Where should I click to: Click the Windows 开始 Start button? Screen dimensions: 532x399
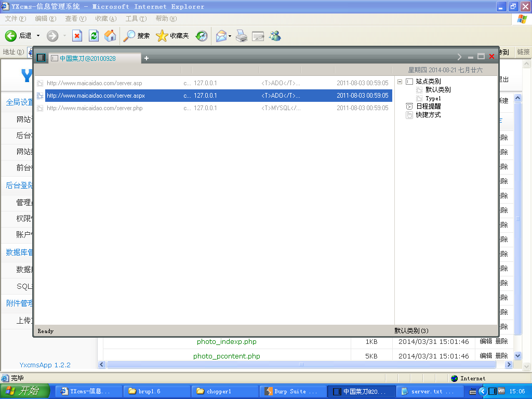25,391
